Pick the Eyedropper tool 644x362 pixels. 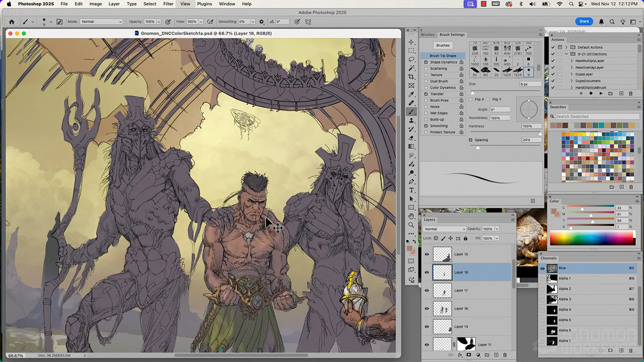click(412, 95)
